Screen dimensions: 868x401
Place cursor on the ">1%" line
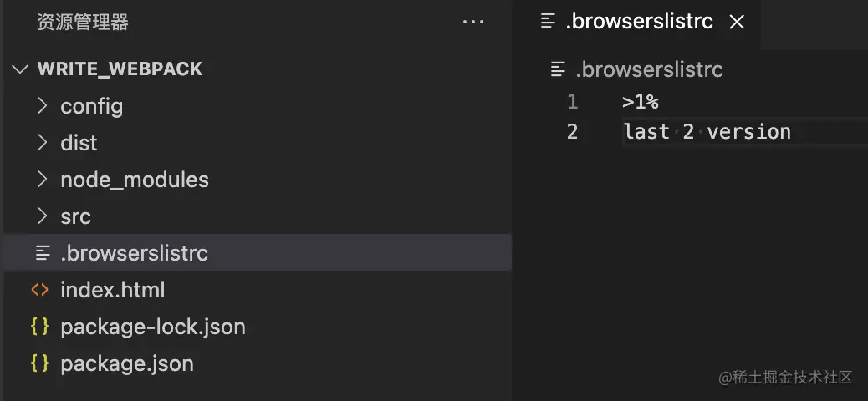click(641, 102)
